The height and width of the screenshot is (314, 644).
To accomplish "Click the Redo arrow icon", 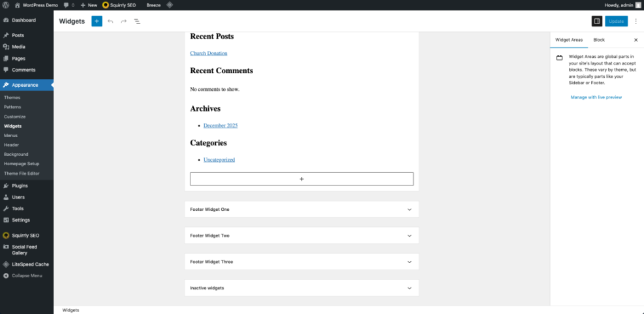I will coord(123,22).
